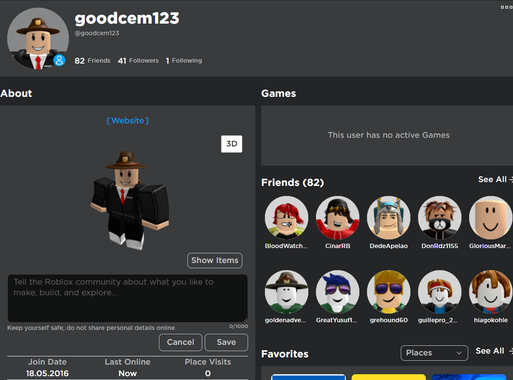The width and height of the screenshot is (513, 380).
Task: Click the goodcem123 profile picture
Action: click(38, 39)
